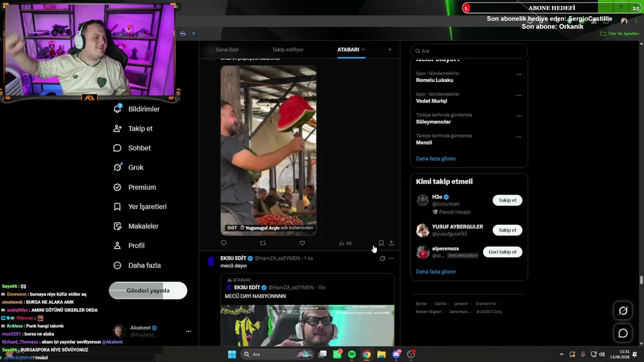Open the taskbar clock and date
This screenshot has width=644, height=362.
(619, 354)
